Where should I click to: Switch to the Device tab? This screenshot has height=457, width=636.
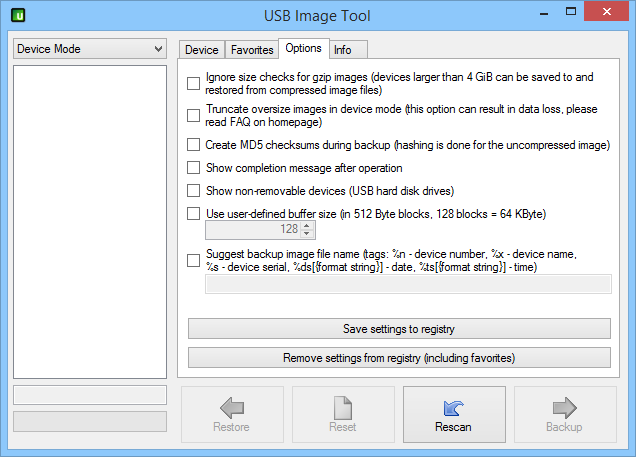(x=201, y=50)
